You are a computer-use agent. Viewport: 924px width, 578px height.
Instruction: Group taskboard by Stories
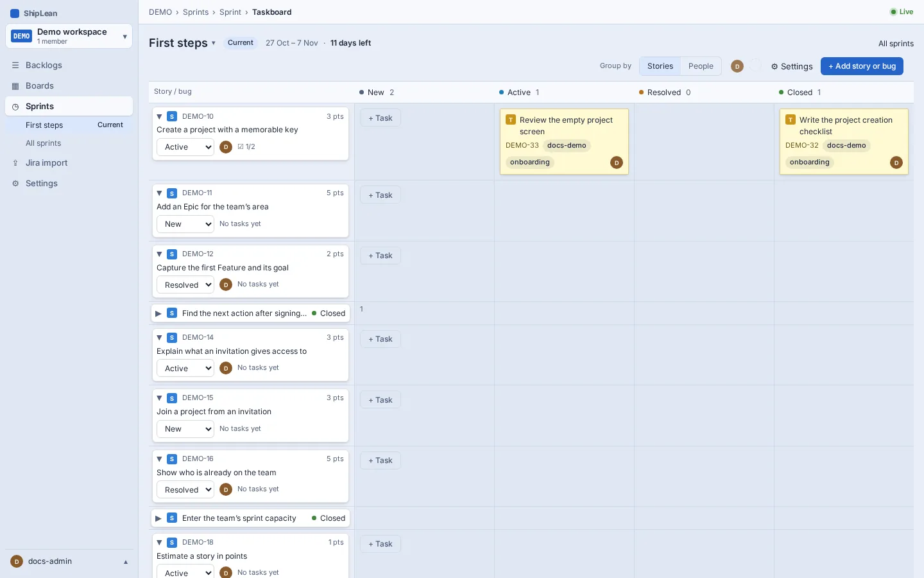(660, 66)
